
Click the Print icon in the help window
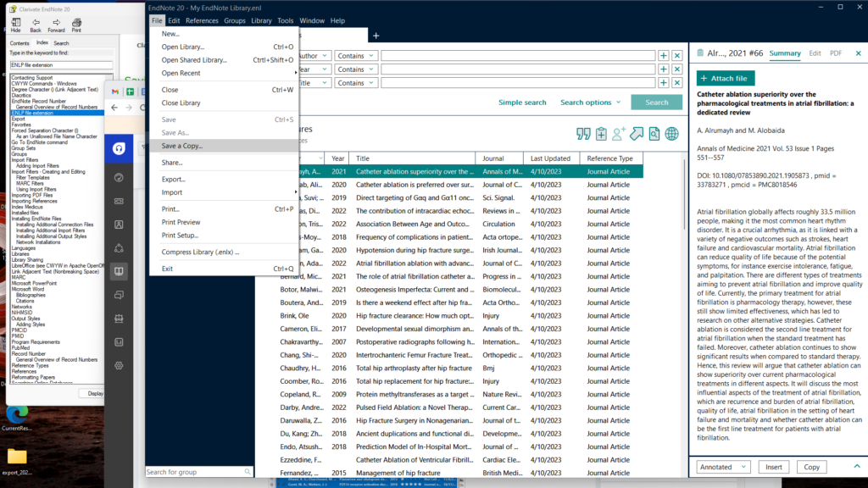click(76, 25)
